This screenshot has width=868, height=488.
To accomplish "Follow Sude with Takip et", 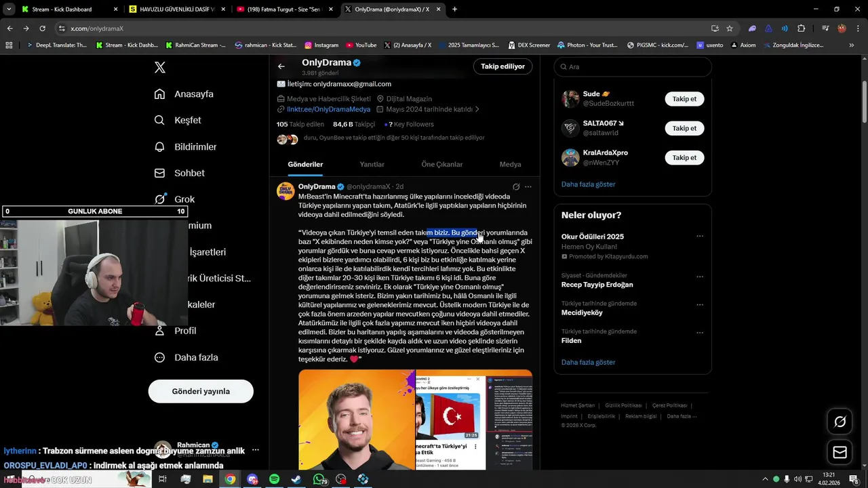I will (684, 99).
